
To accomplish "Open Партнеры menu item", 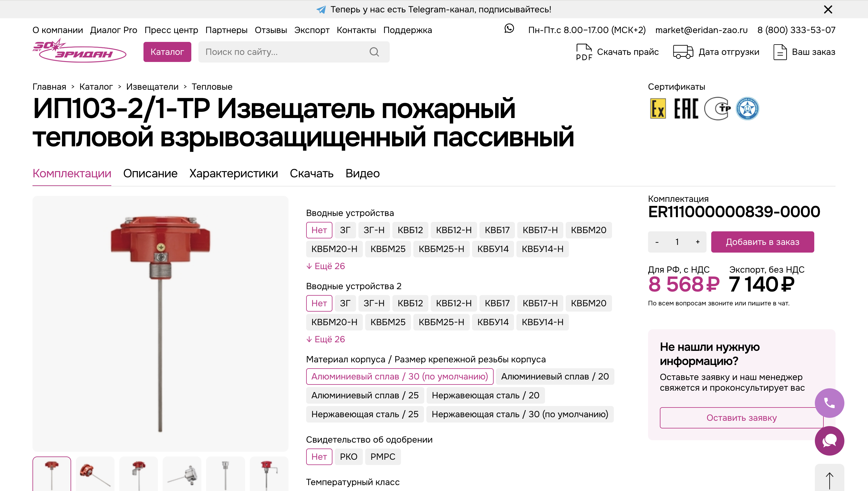I will 226,30.
